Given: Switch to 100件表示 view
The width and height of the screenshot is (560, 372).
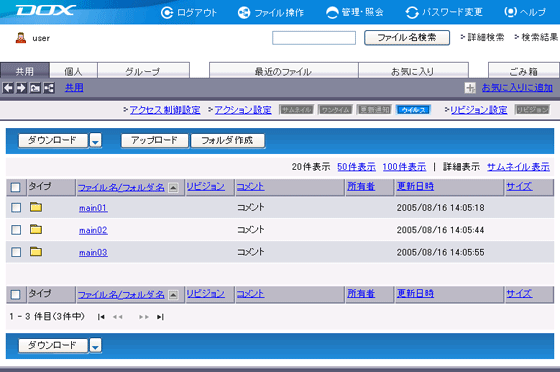Looking at the screenshot, I should pyautogui.click(x=404, y=167).
